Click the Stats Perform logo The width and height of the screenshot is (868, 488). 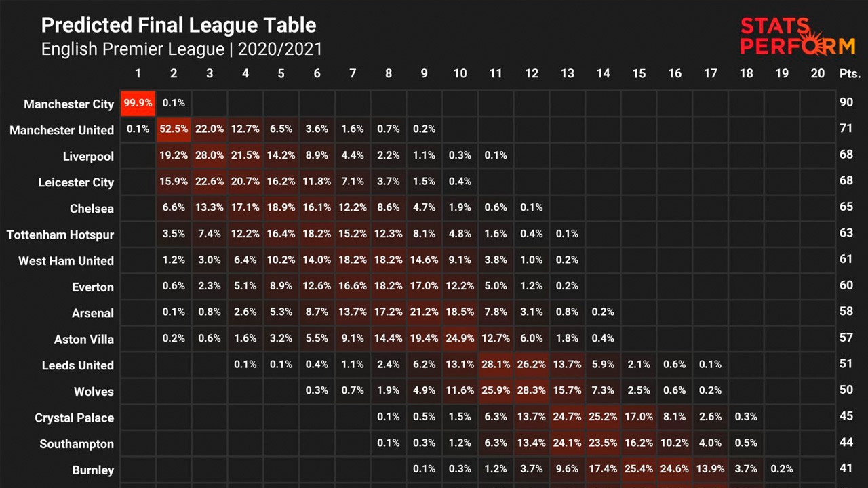797,36
